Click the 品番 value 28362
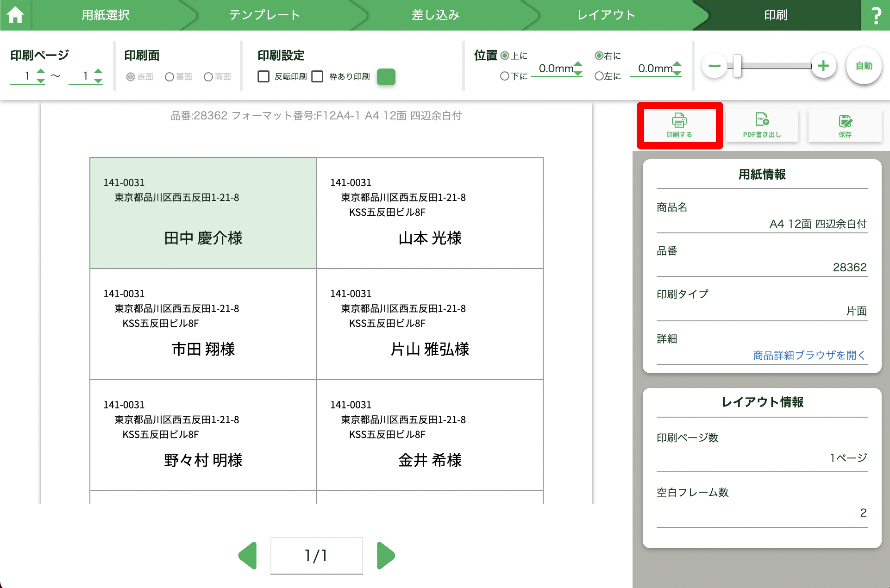The width and height of the screenshot is (890, 588). point(849,267)
